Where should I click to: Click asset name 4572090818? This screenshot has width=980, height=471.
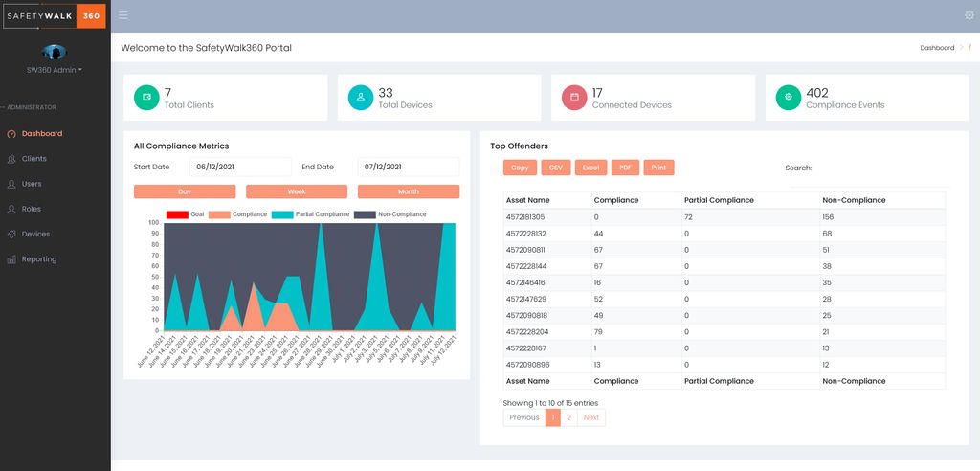[525, 315]
